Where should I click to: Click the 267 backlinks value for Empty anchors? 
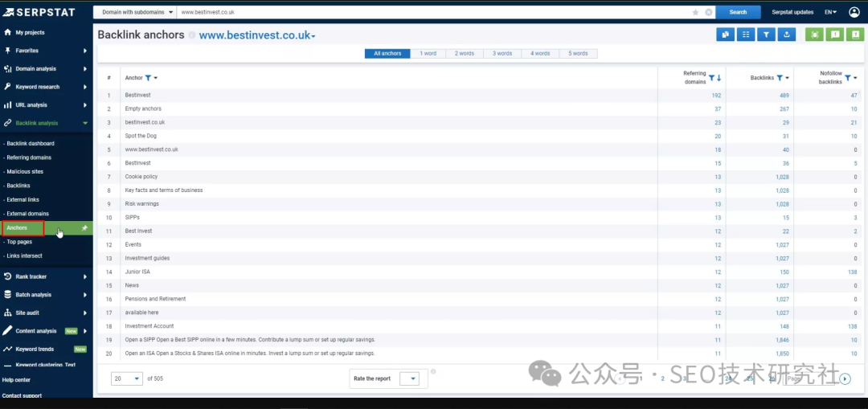coord(784,108)
